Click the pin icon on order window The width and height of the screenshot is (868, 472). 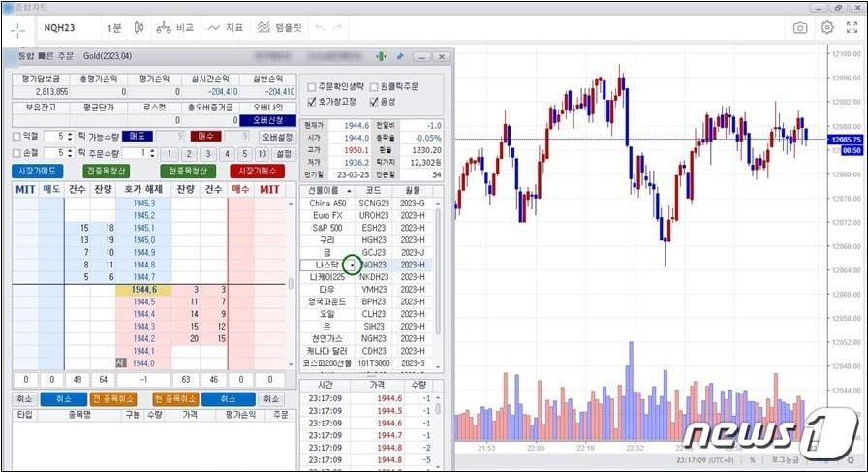(399, 57)
